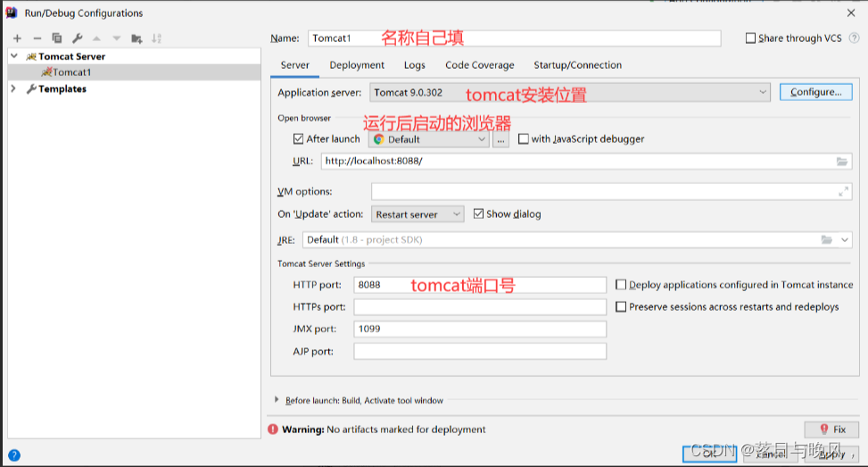868x467 pixels.
Task: Expand the Templates tree node
Action: (x=13, y=88)
